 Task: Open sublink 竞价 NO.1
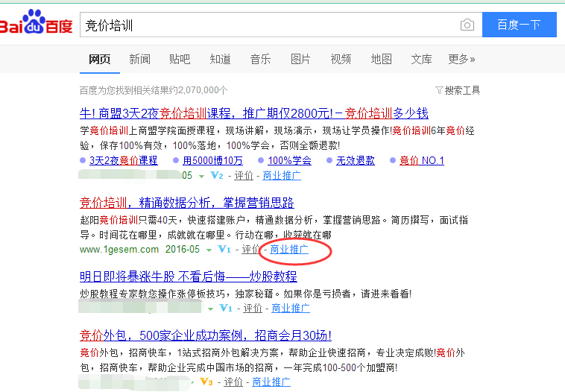[x=422, y=160]
